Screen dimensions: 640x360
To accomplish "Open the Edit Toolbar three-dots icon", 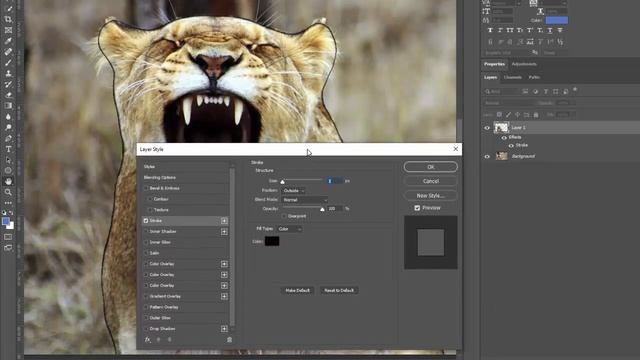I will click(8, 202).
